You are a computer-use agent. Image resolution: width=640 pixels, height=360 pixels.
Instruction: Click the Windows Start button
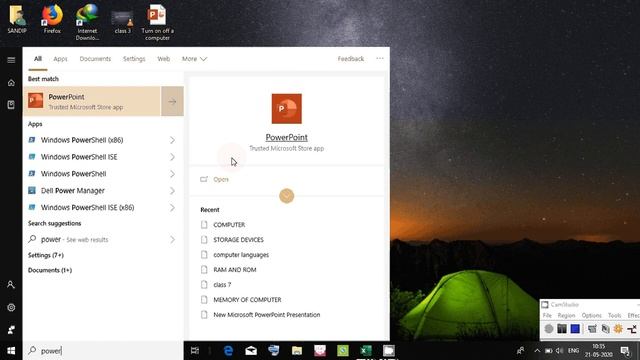click(11, 351)
